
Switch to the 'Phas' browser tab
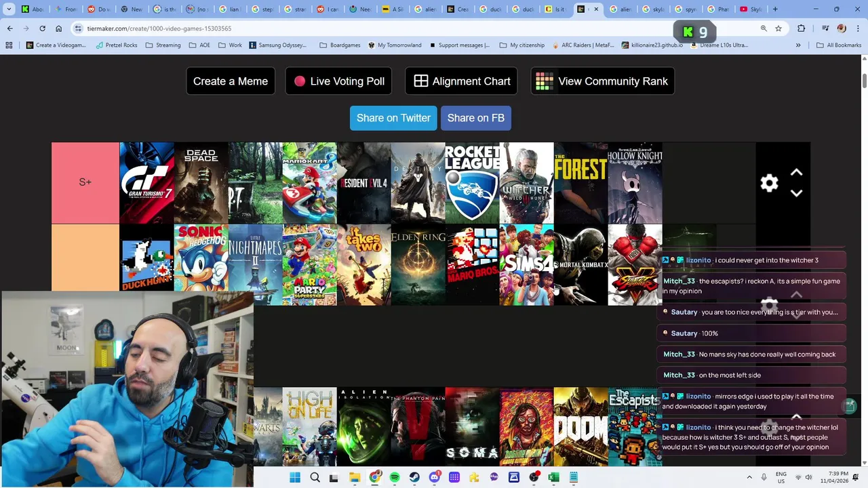point(718,9)
